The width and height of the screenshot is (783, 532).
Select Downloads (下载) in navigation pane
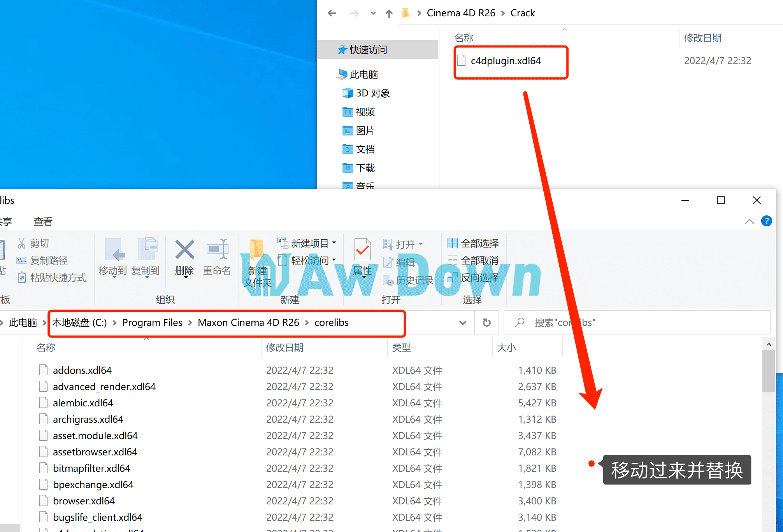point(365,168)
